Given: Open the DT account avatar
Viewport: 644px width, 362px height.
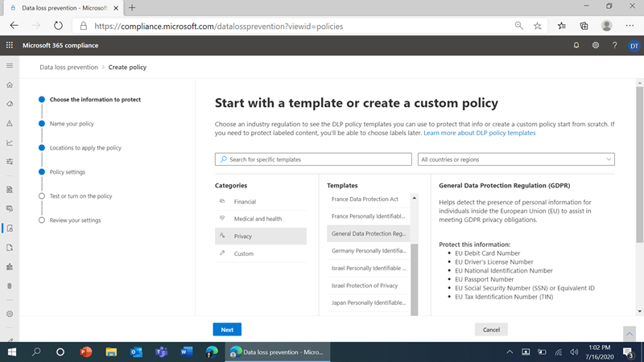Looking at the screenshot, I should tap(634, 46).
